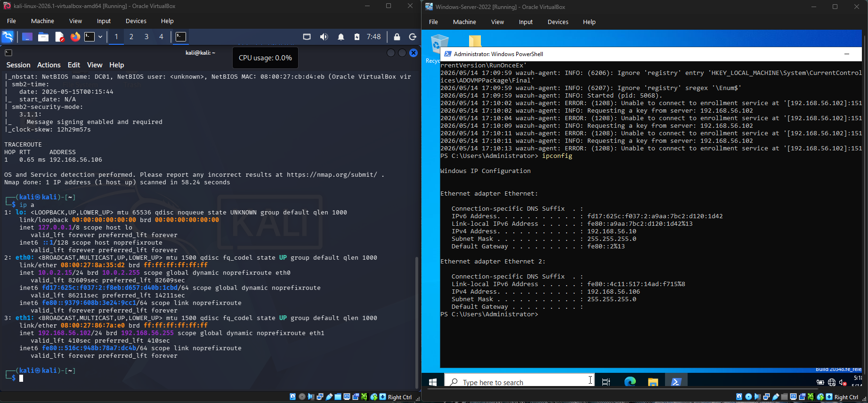
Task: Switch to Kali workspace 2
Action: [x=131, y=37]
